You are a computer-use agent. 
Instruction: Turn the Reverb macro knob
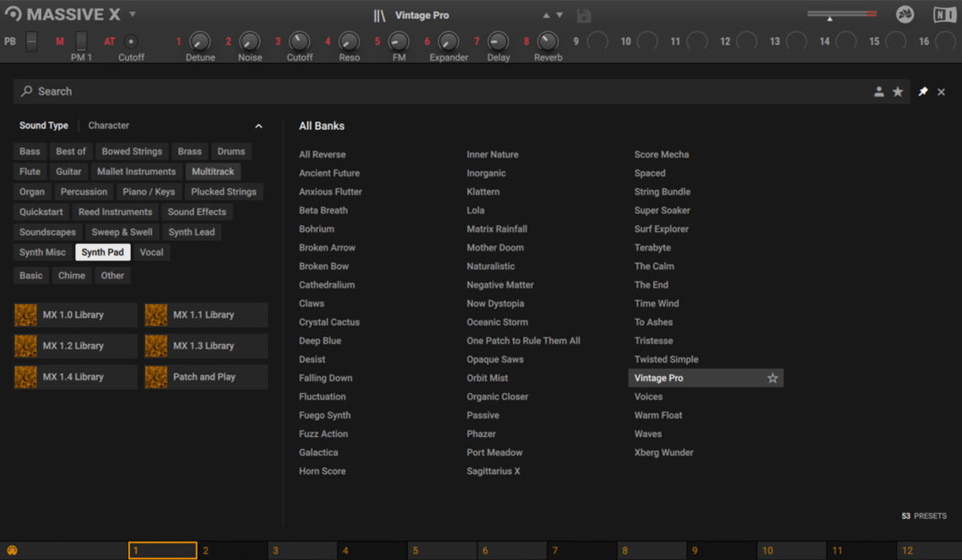pos(547,41)
